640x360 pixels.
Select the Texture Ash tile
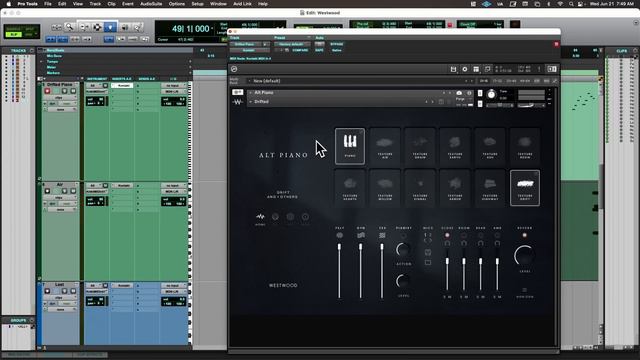click(x=490, y=146)
